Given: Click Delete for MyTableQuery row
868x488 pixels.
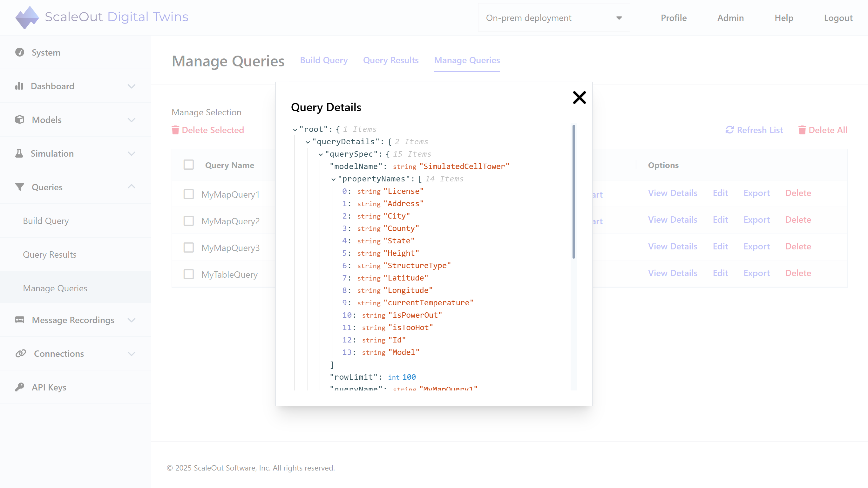Looking at the screenshot, I should click(x=798, y=273).
